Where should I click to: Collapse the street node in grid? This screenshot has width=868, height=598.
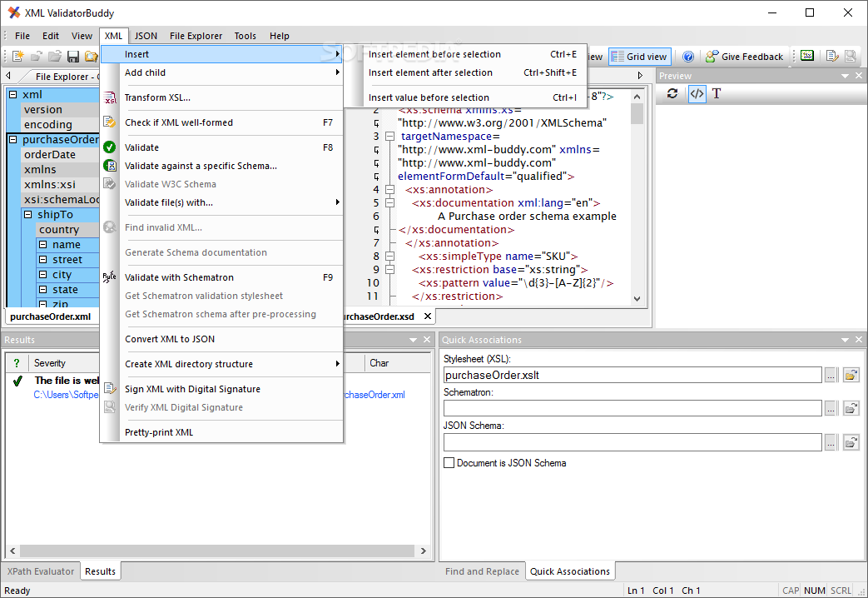pos(42,259)
